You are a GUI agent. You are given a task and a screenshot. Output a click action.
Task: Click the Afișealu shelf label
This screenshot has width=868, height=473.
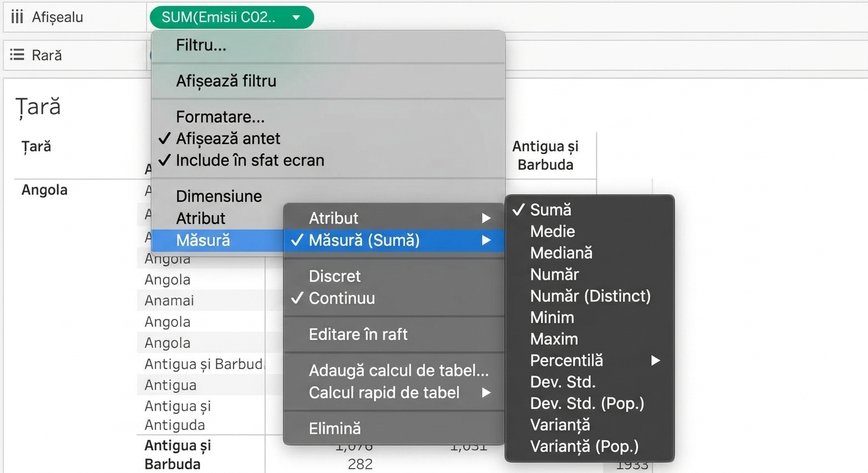coord(57,17)
